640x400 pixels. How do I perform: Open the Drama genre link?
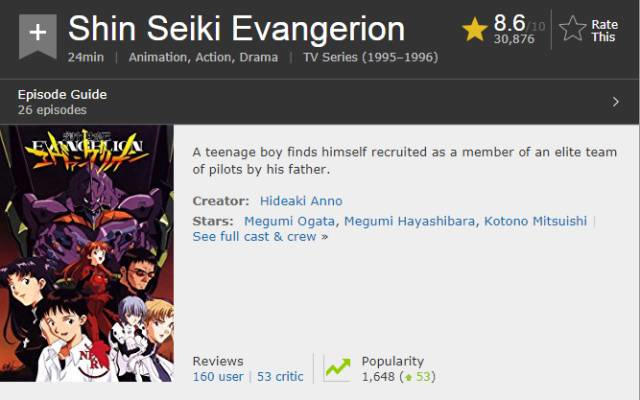(x=259, y=57)
